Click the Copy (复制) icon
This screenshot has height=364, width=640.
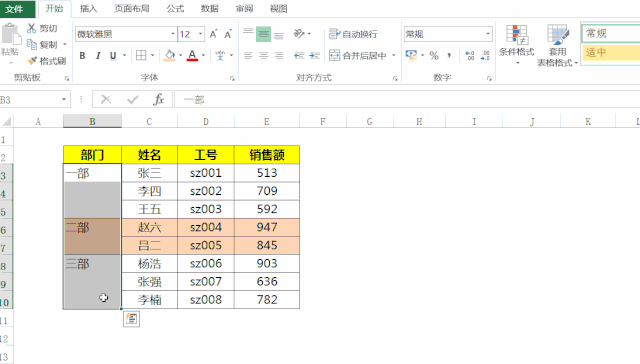pyautogui.click(x=32, y=44)
